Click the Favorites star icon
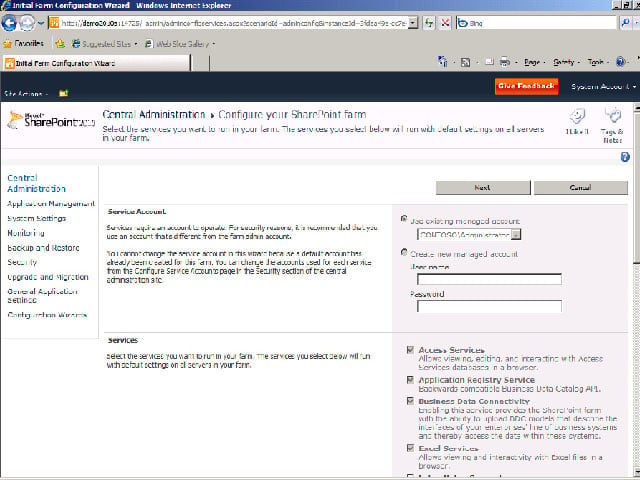The height and width of the screenshot is (480, 640). coord(8,43)
